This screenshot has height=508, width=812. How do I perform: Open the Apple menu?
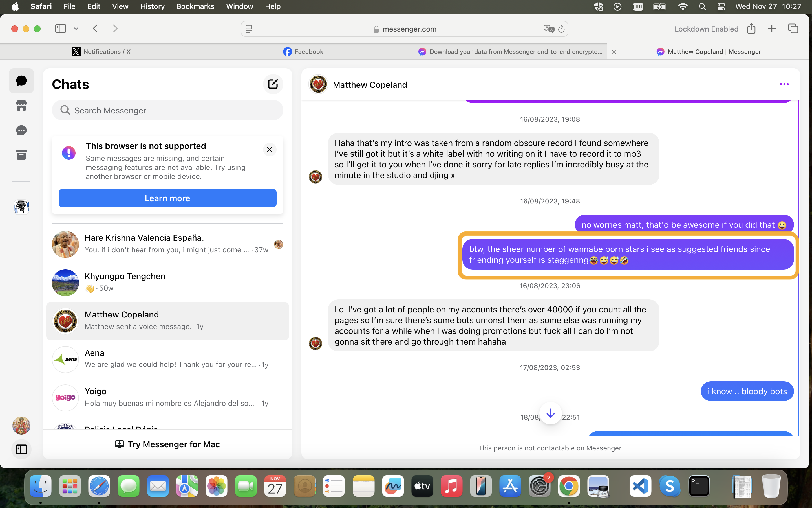15,6
